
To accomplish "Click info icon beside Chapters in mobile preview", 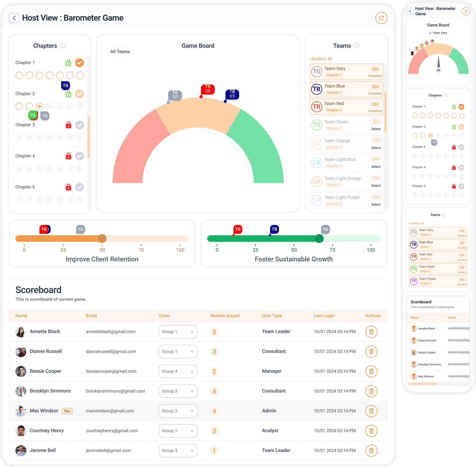I will coord(446,95).
